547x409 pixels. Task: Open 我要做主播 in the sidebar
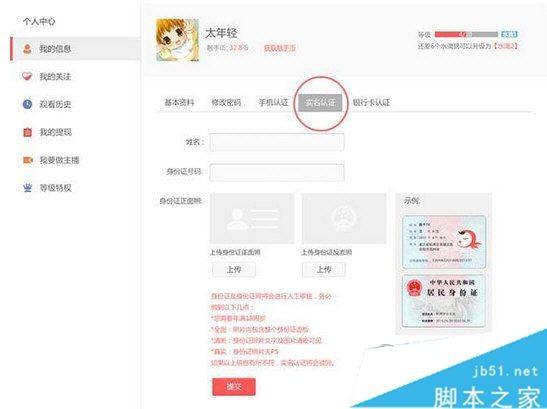[x=59, y=160]
